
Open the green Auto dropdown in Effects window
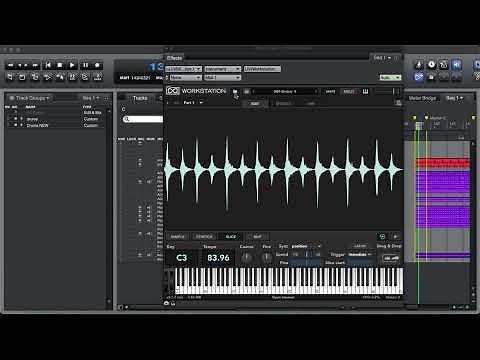tap(390, 77)
